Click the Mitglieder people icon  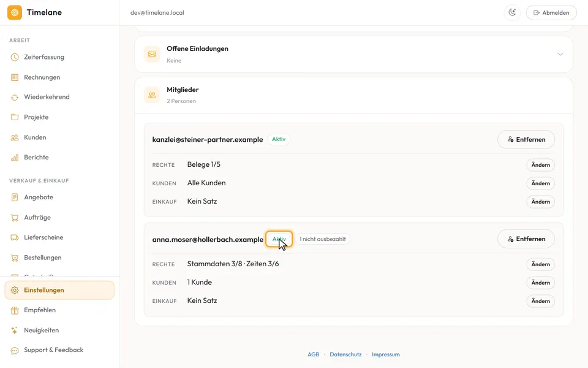[152, 96]
